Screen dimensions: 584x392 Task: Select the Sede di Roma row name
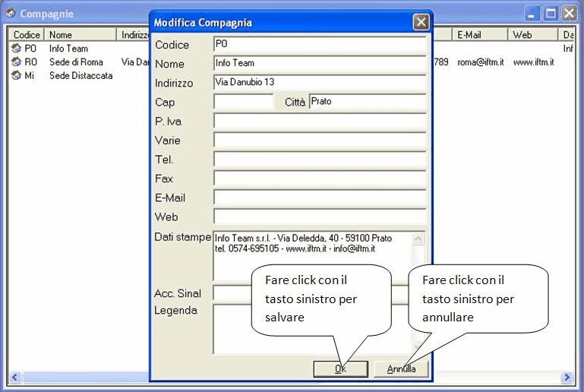click(x=76, y=62)
